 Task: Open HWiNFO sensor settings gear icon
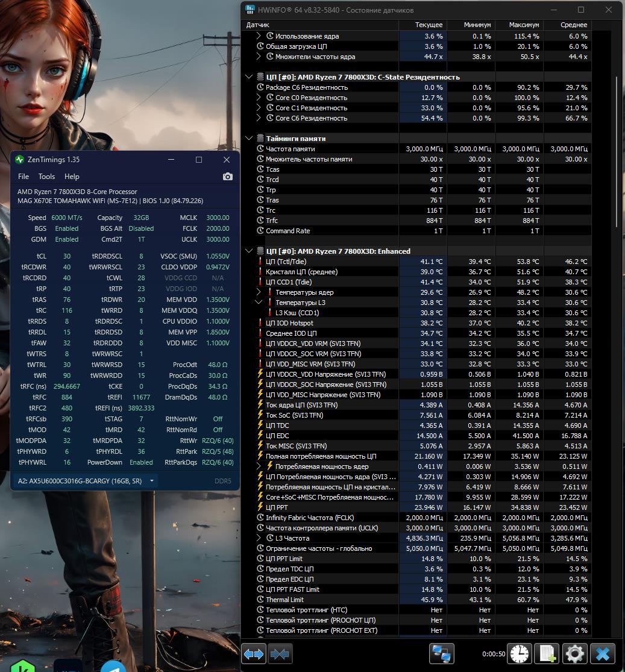click(x=575, y=654)
